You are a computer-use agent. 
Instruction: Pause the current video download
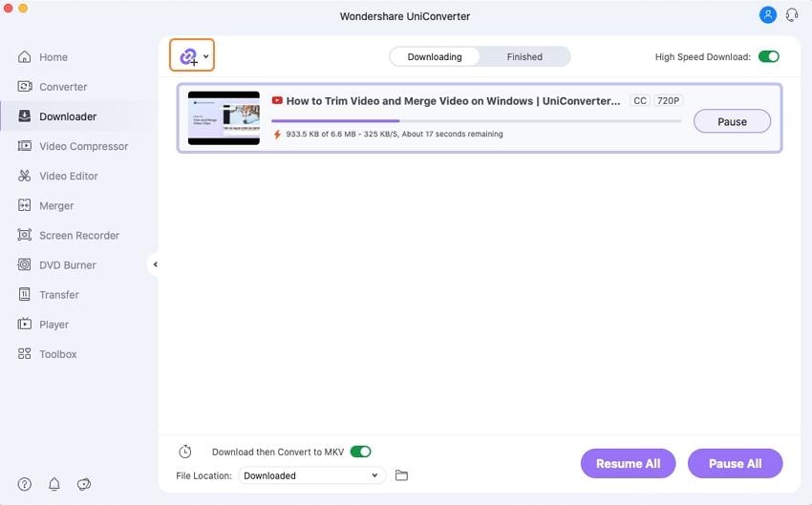tap(732, 121)
